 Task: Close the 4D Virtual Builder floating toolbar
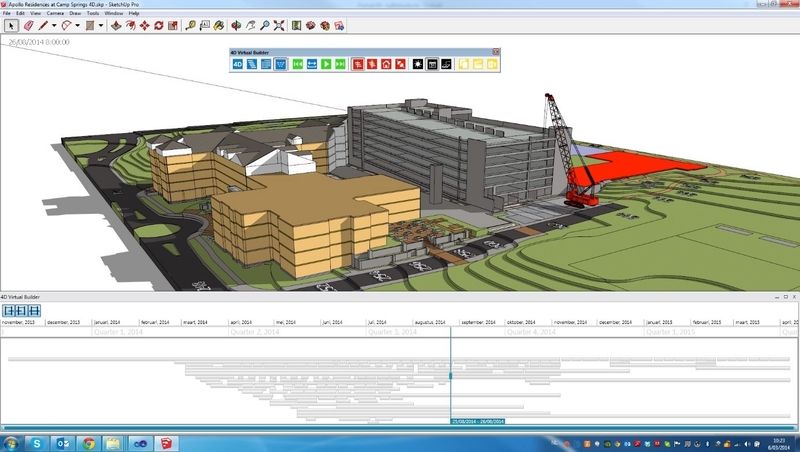pos(497,50)
